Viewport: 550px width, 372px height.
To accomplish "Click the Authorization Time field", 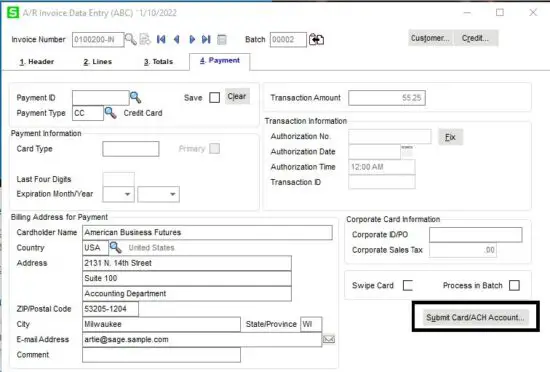I will coord(382,167).
